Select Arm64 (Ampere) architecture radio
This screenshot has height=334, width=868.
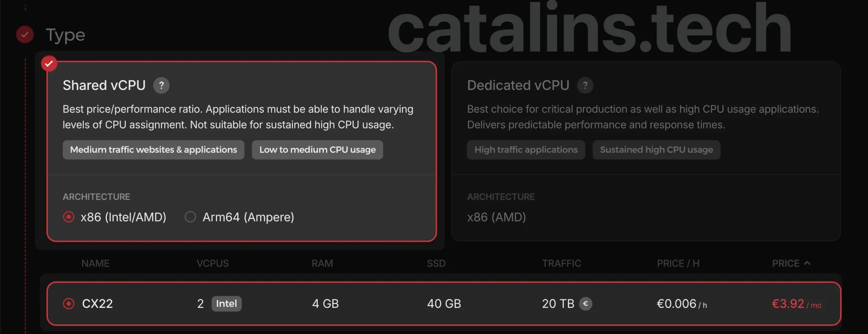pyautogui.click(x=190, y=217)
